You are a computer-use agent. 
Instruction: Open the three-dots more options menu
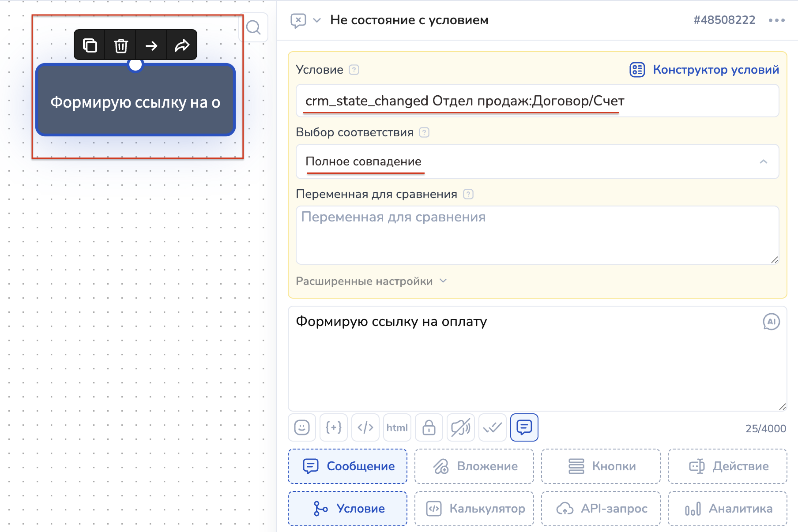click(776, 20)
